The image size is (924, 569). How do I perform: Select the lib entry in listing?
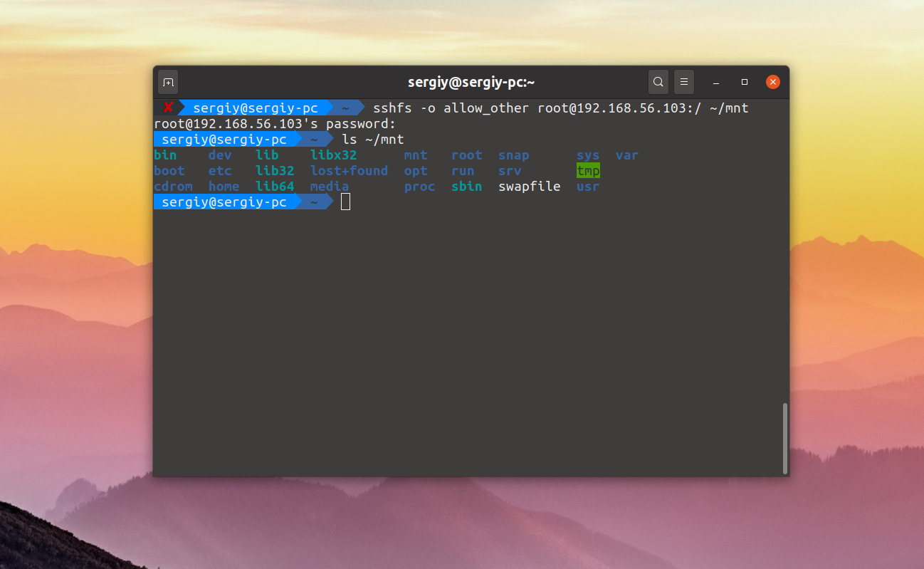(267, 155)
